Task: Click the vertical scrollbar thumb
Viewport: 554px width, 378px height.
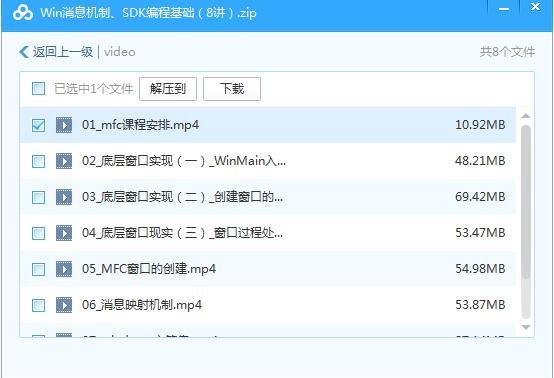Action: [526, 222]
